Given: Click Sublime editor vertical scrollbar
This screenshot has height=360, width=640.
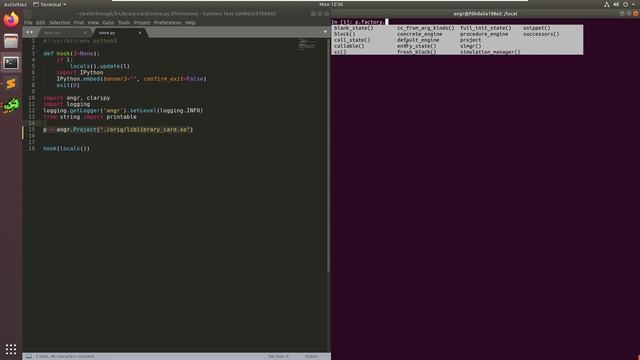Looking at the screenshot, I should click(x=328, y=155).
